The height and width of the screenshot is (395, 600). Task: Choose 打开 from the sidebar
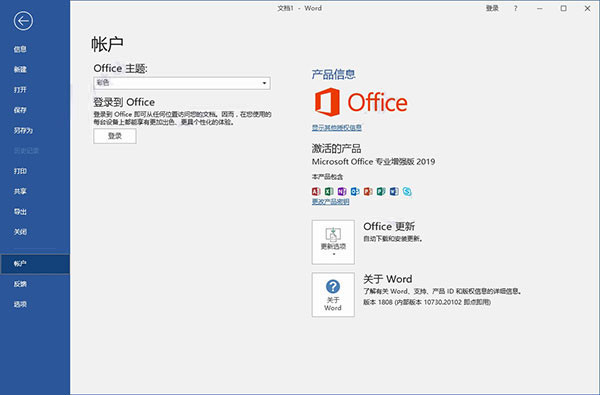20,90
